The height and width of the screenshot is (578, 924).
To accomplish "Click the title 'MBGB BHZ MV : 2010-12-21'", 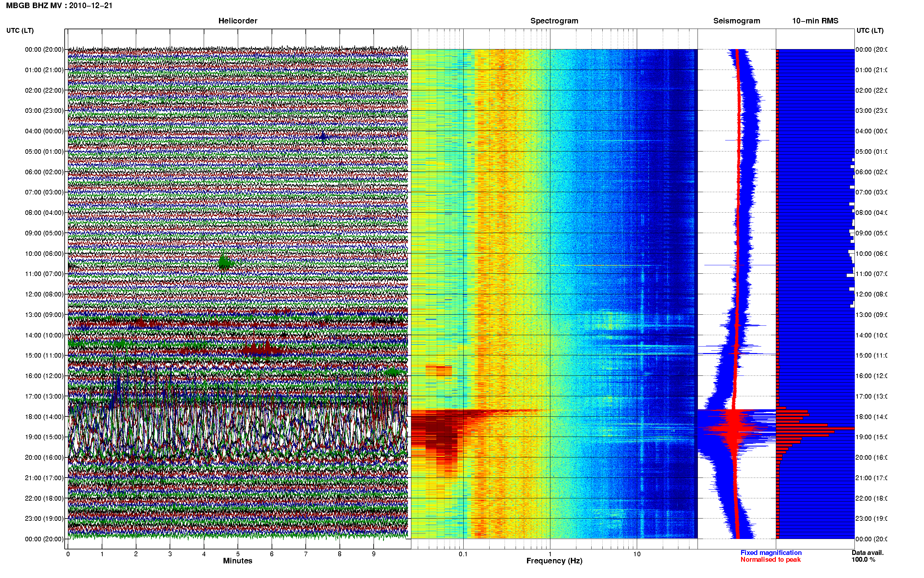I will click(x=59, y=6).
